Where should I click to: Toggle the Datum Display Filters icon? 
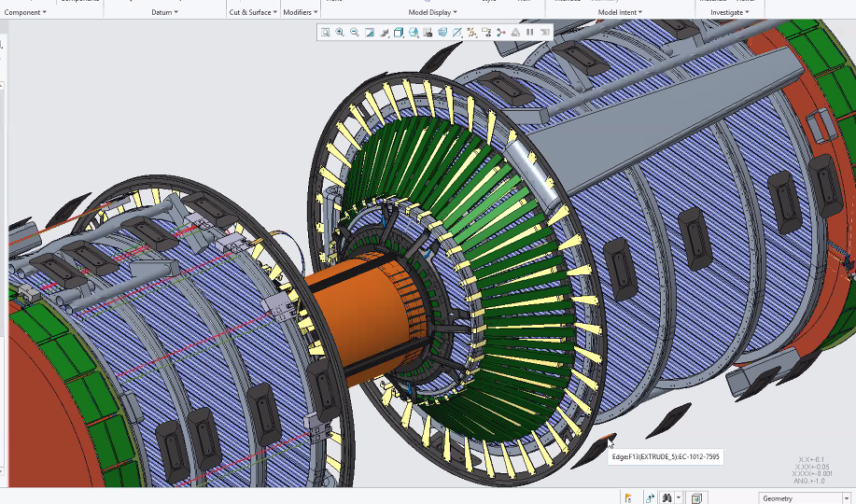(x=471, y=33)
